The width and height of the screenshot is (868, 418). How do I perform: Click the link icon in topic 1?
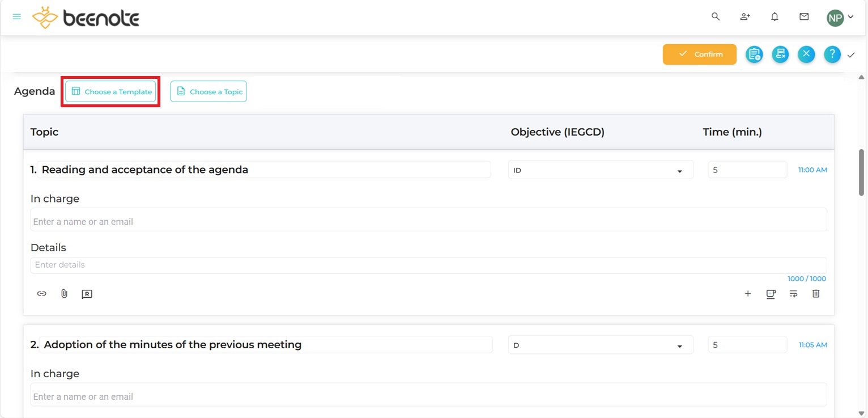point(41,294)
